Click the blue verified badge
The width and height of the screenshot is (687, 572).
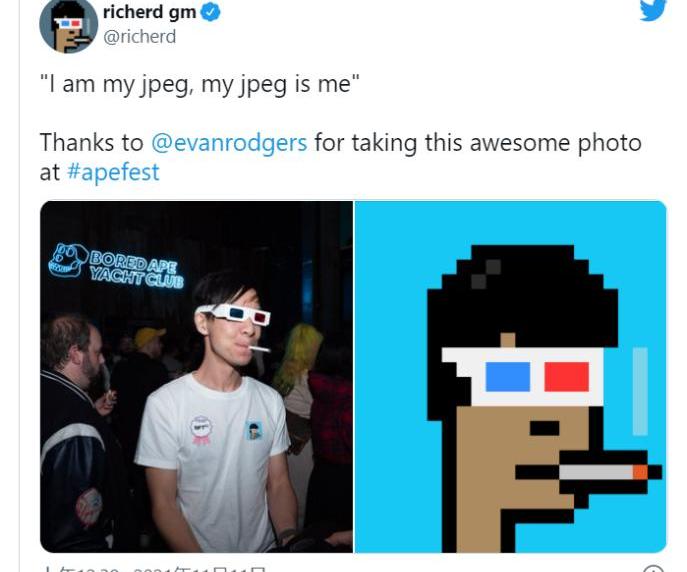click(210, 12)
